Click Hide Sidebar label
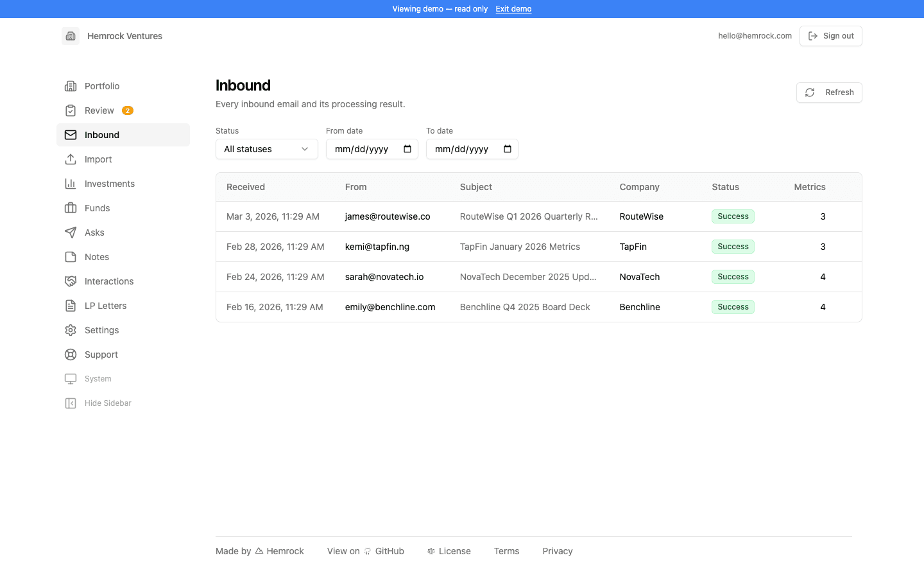924x578 pixels. pyautogui.click(x=108, y=403)
